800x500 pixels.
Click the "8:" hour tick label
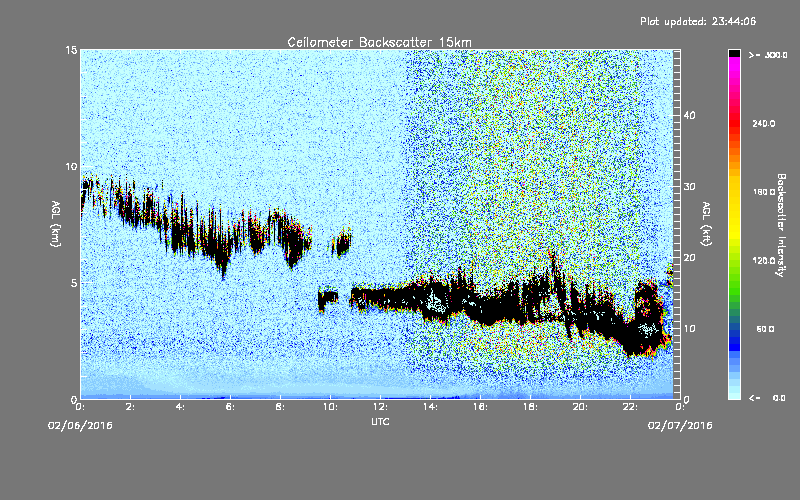coord(281,407)
